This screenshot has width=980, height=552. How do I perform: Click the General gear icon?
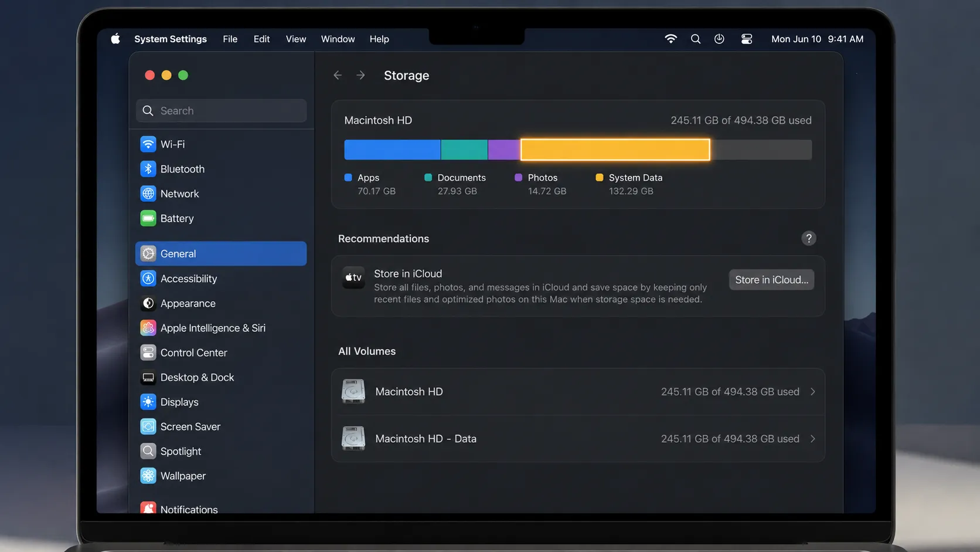click(x=148, y=253)
